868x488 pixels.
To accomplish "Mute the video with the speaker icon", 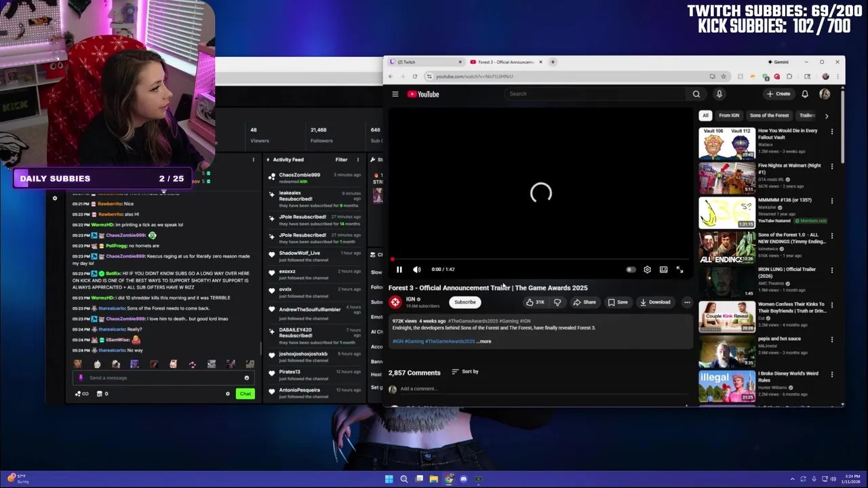I will click(x=417, y=270).
